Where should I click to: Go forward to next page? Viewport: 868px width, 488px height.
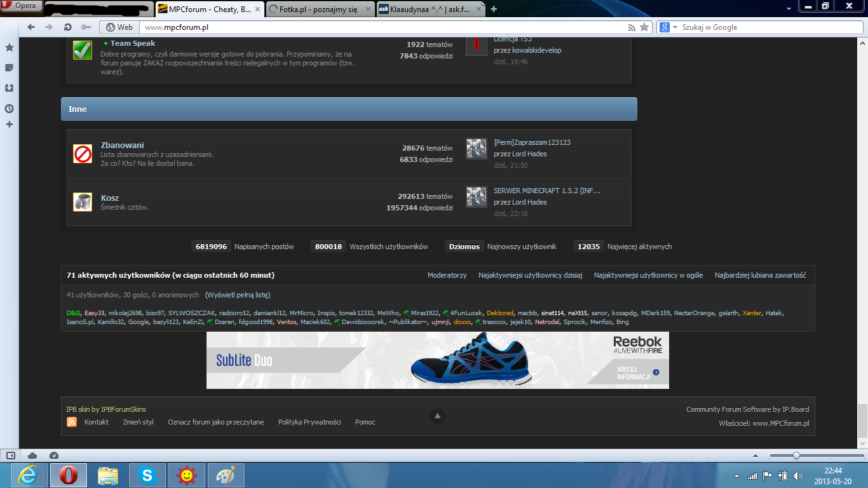pyautogui.click(x=49, y=27)
